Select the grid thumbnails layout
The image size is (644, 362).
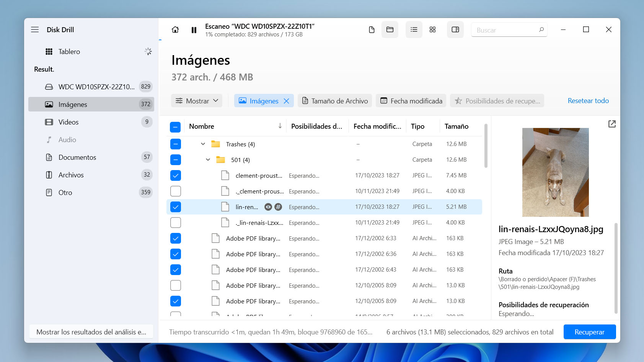coord(432,29)
